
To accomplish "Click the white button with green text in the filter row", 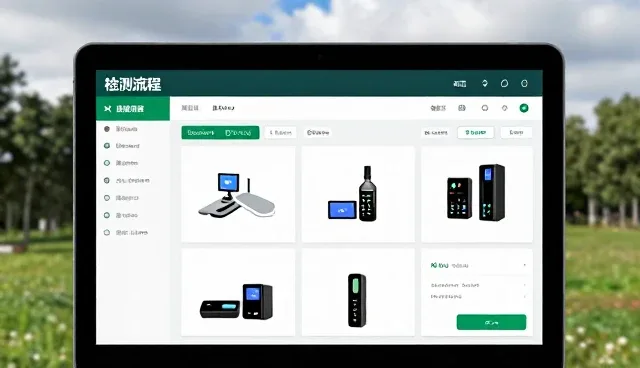I will pyautogui.click(x=476, y=133).
